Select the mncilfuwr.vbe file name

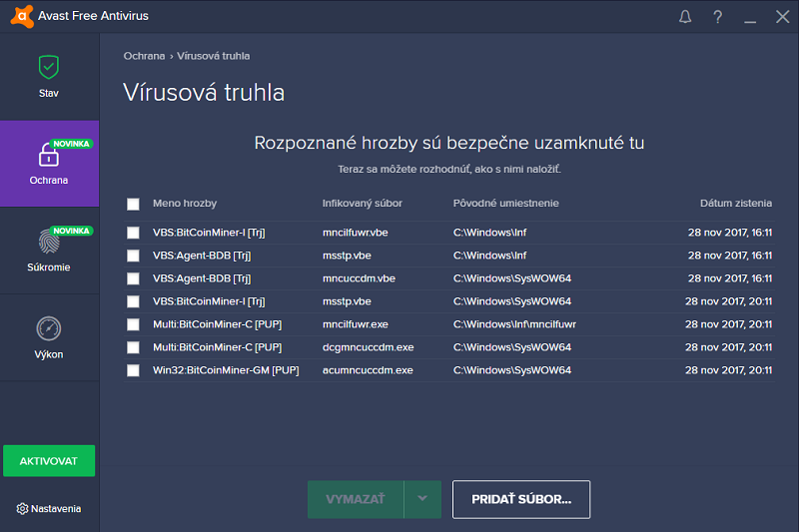click(x=356, y=233)
